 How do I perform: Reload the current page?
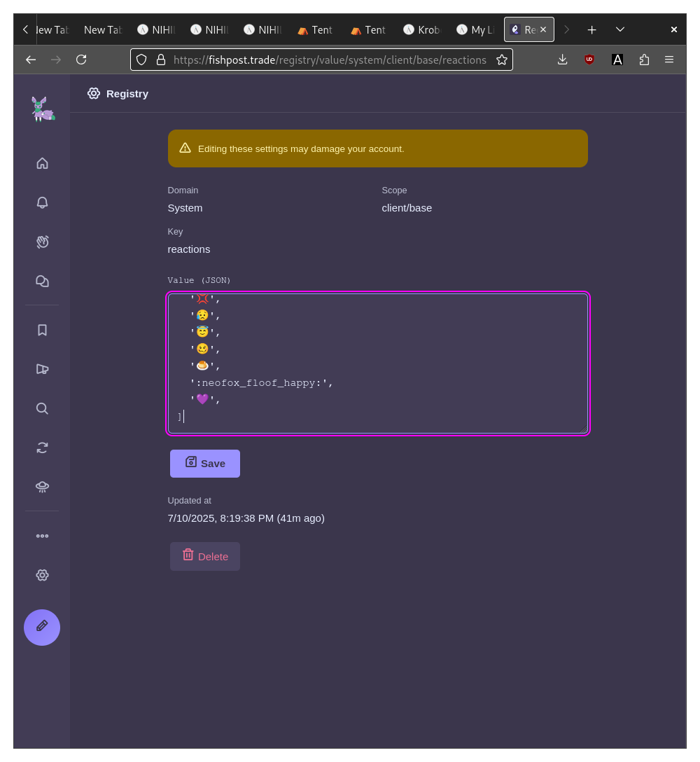point(81,60)
